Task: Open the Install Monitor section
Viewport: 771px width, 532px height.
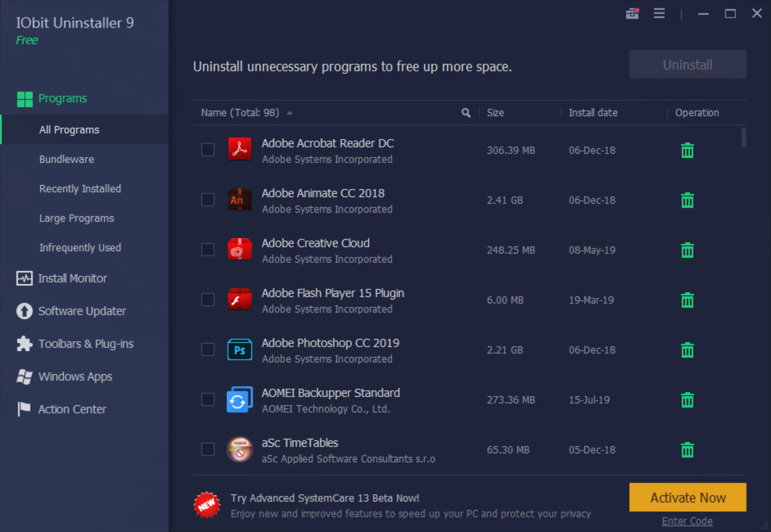Action: tap(73, 278)
